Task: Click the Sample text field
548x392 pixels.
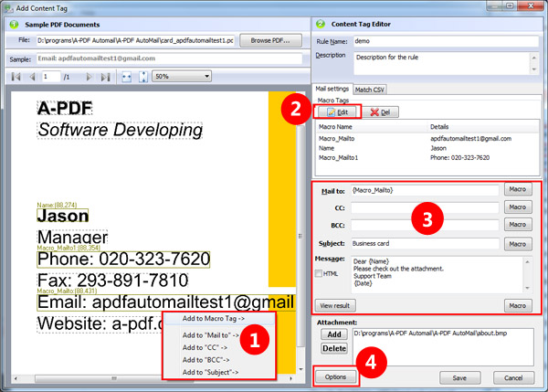Action: tap(169, 58)
